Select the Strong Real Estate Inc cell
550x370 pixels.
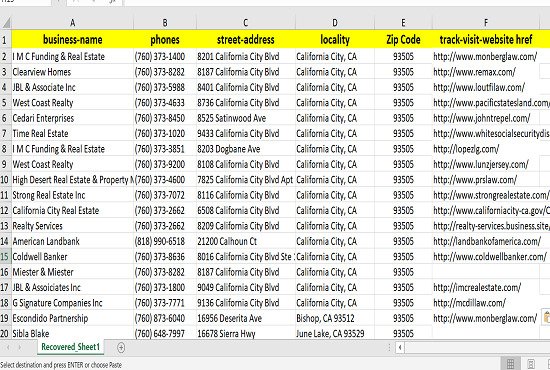pos(73,195)
